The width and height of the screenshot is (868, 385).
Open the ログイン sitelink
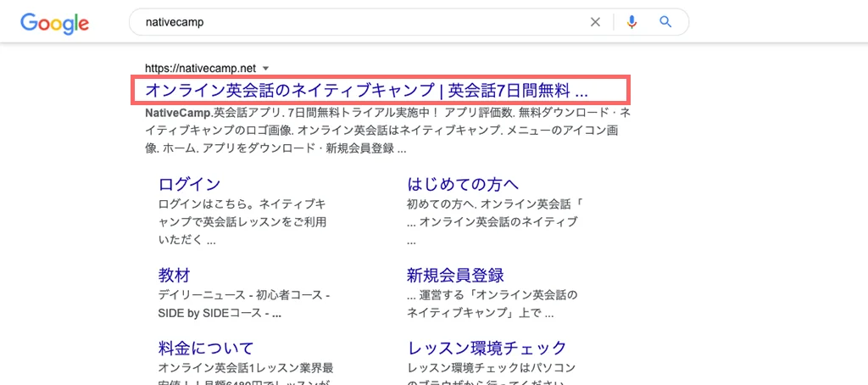tap(189, 184)
